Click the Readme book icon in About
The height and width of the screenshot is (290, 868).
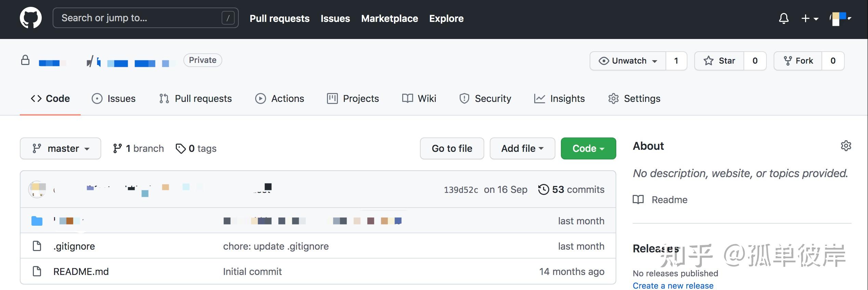(x=638, y=200)
